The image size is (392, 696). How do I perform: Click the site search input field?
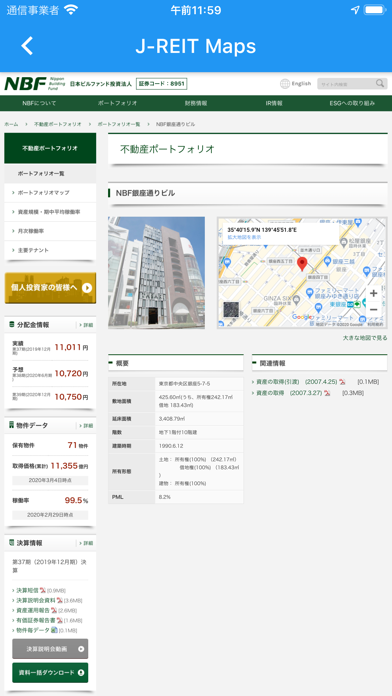point(346,84)
